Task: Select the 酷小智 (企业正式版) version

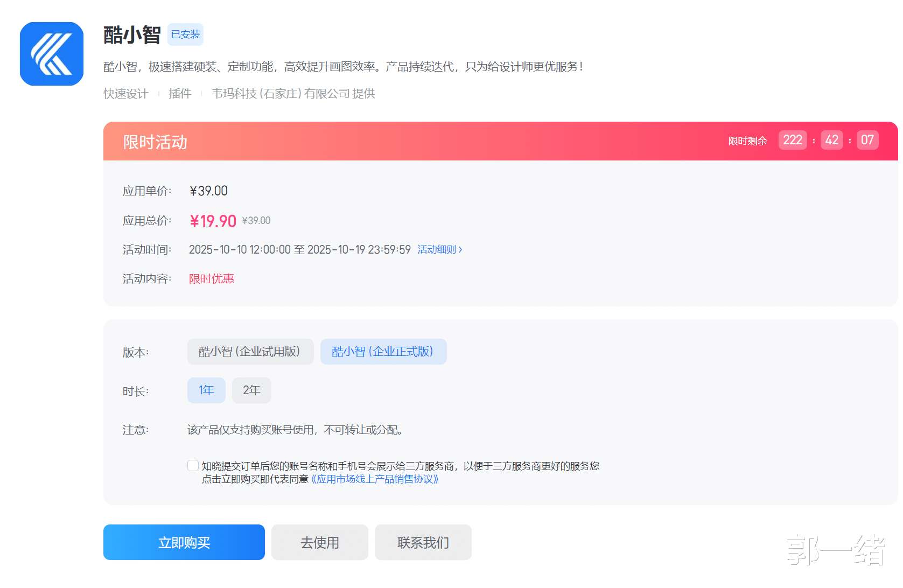Action: point(383,352)
